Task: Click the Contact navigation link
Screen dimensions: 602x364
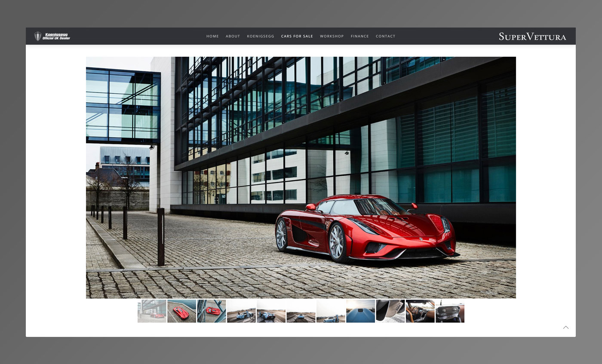Action: pos(385,36)
